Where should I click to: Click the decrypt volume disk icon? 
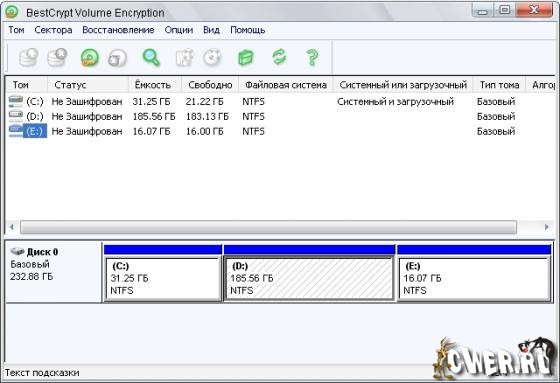pos(58,58)
